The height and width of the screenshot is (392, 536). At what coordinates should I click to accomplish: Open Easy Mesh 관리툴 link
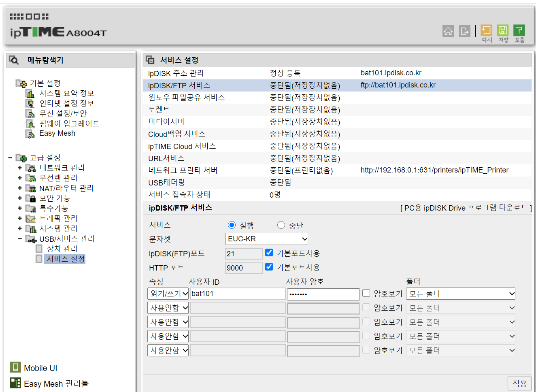pyautogui.click(x=56, y=383)
